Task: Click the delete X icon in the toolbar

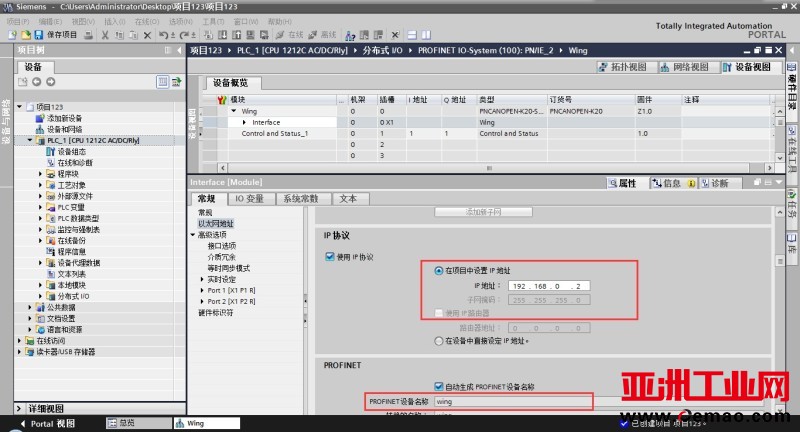Action: [x=147, y=35]
